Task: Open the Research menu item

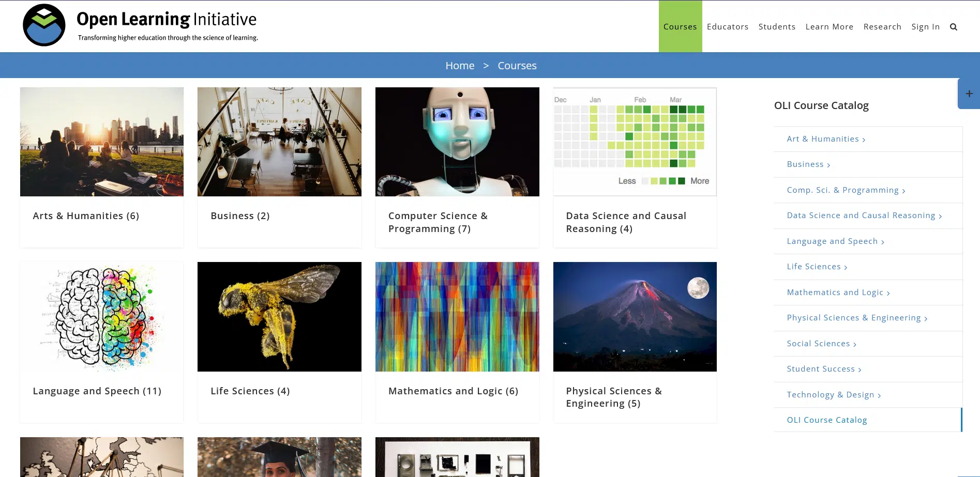Action: (882, 26)
